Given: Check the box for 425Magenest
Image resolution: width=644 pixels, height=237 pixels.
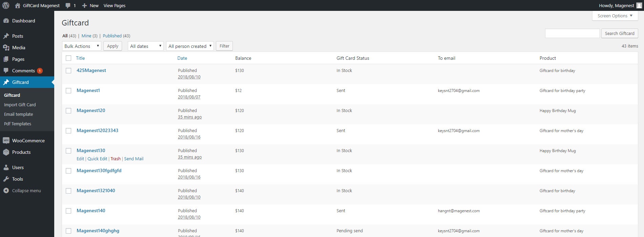Looking at the screenshot, I should click(68, 71).
